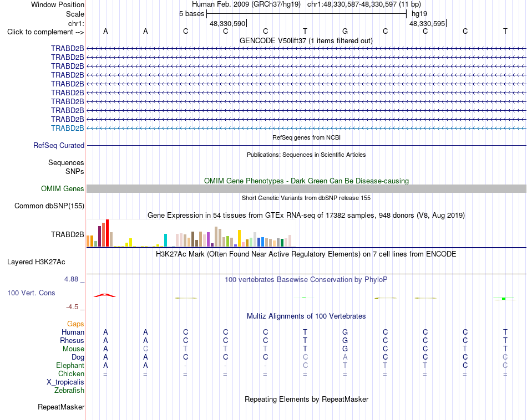Click the TRABD2B label beside GTEx chart
The height and width of the screenshot is (420, 527).
[68, 234]
